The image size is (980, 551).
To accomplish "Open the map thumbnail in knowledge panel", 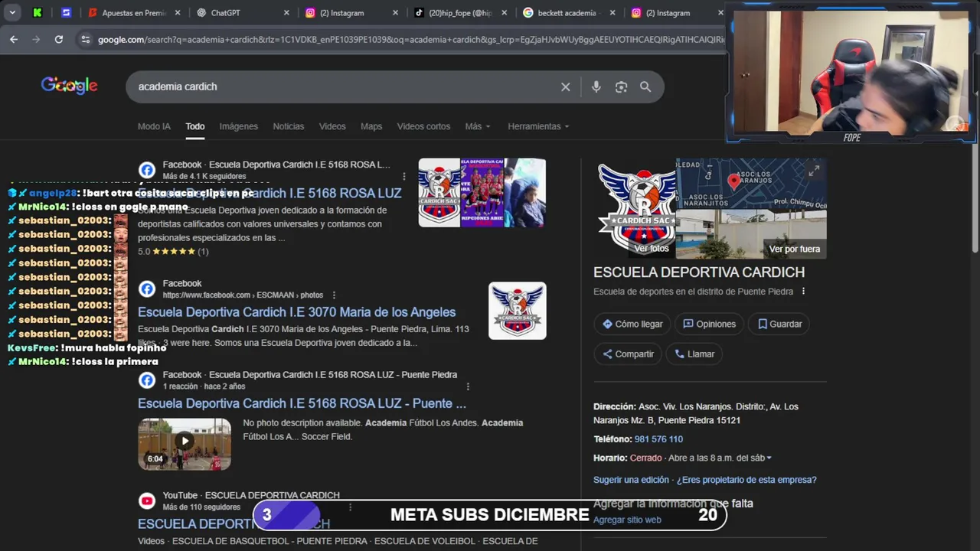I will [751, 184].
